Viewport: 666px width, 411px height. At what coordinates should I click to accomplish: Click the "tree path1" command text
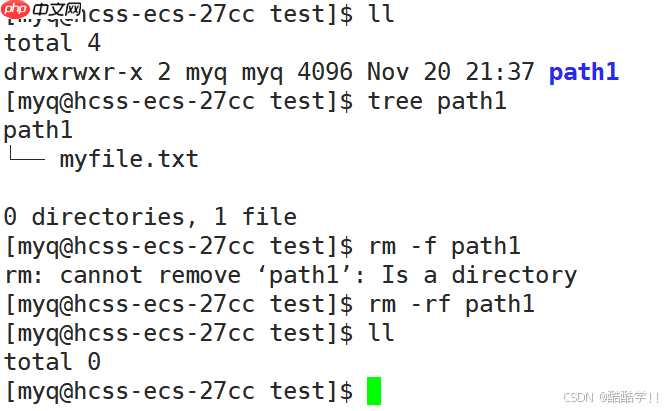pyautogui.click(x=437, y=101)
